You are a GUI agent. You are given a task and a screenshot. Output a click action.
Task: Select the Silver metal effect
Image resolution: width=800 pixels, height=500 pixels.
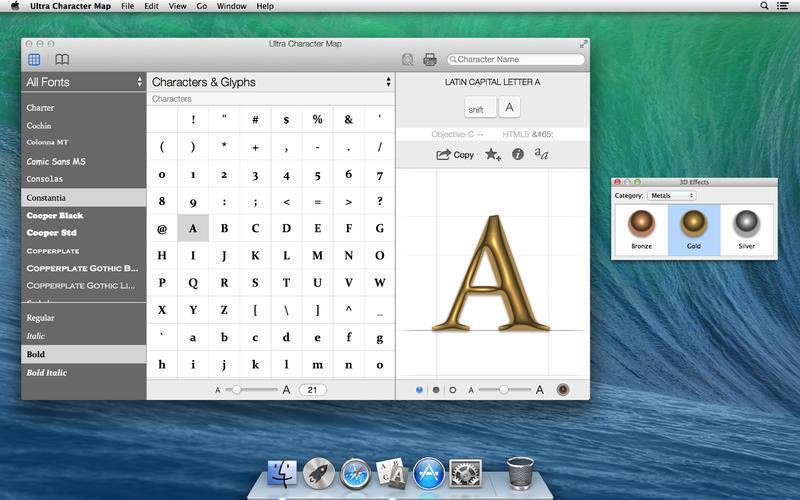coord(746,230)
